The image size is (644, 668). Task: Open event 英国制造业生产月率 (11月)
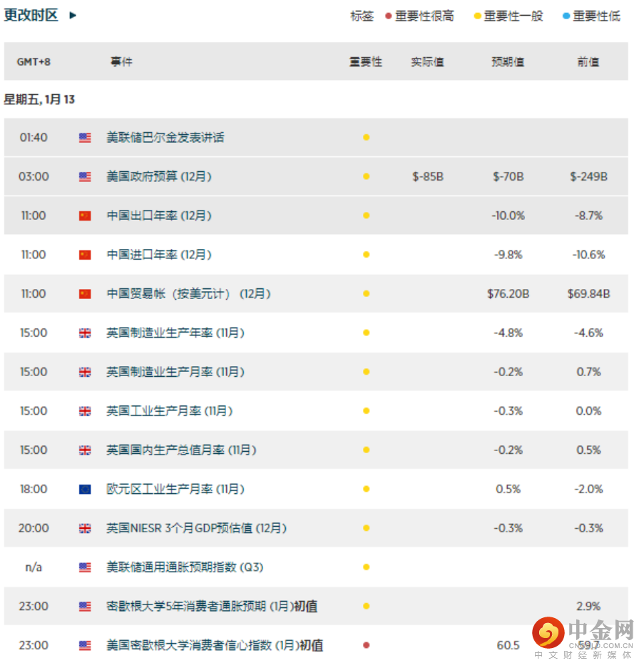pyautogui.click(x=175, y=372)
